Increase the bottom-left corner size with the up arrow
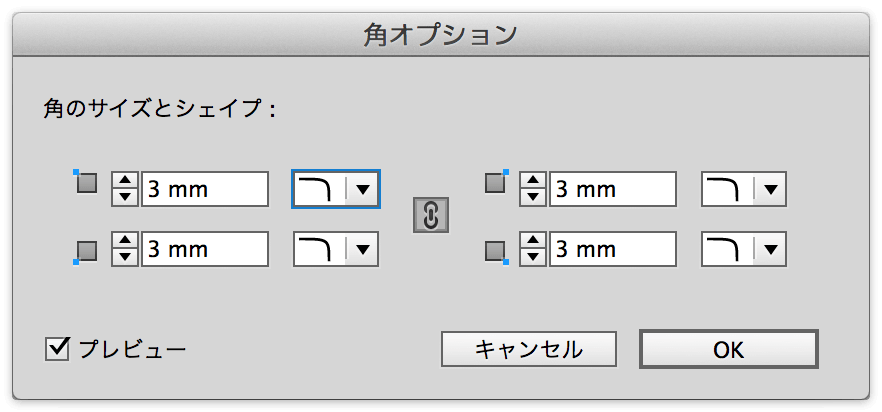The width and height of the screenshot is (882, 412). coord(125,241)
